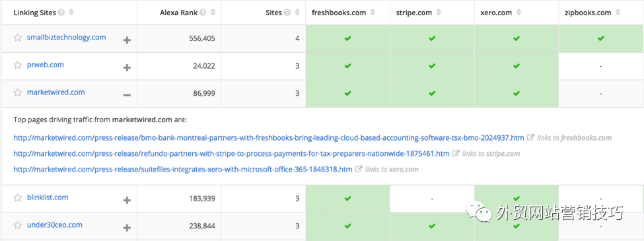Click the Alexa Rank header label
Image resolution: width=644 pixels, height=241 pixels.
pyautogui.click(x=178, y=13)
